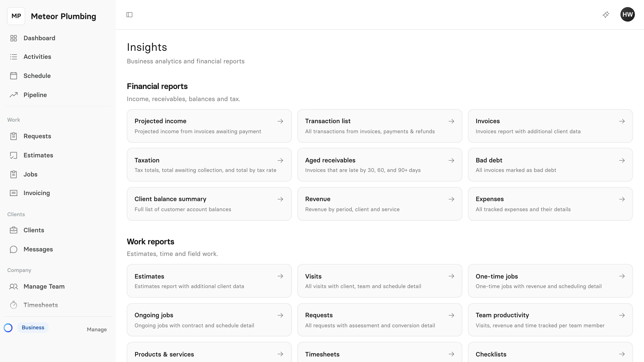Open the Ongoing jobs report

(x=209, y=320)
